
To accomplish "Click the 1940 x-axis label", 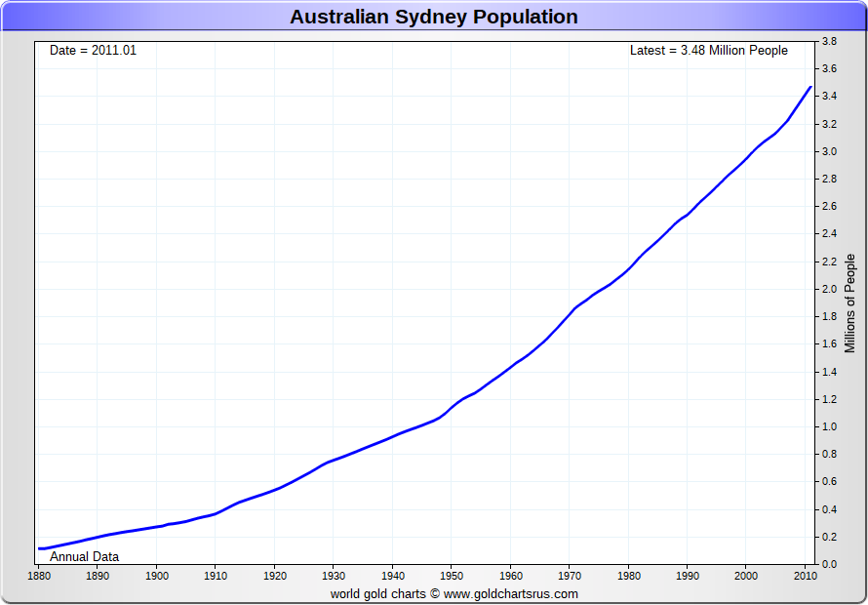I will pos(392,575).
